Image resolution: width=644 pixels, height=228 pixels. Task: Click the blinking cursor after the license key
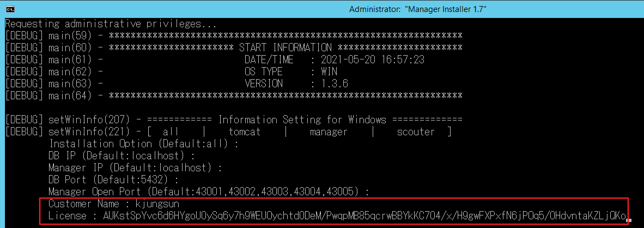coord(628,221)
